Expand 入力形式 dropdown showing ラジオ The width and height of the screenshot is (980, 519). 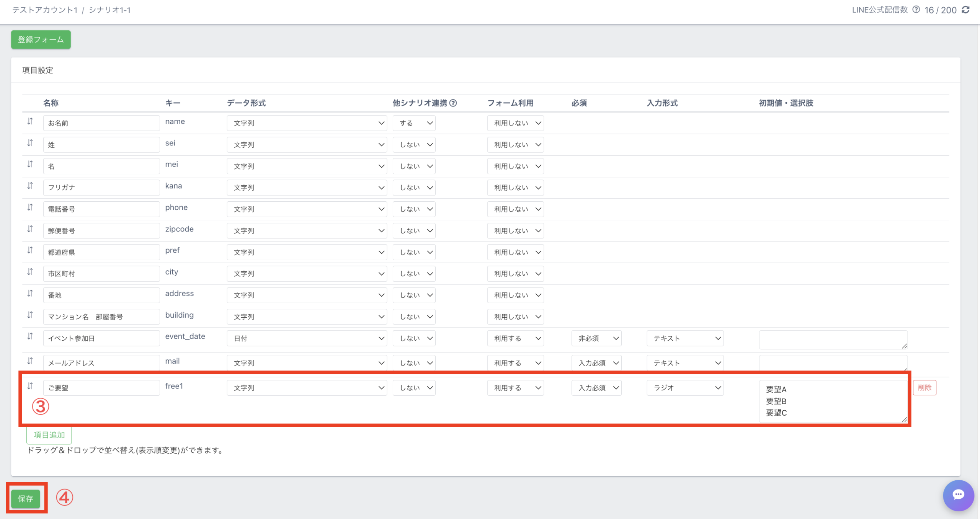click(x=685, y=388)
